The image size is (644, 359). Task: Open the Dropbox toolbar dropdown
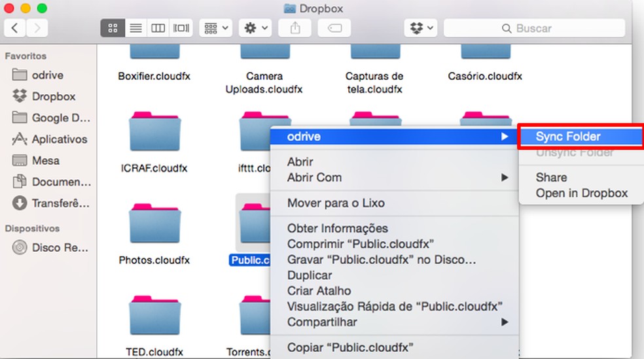tap(421, 28)
